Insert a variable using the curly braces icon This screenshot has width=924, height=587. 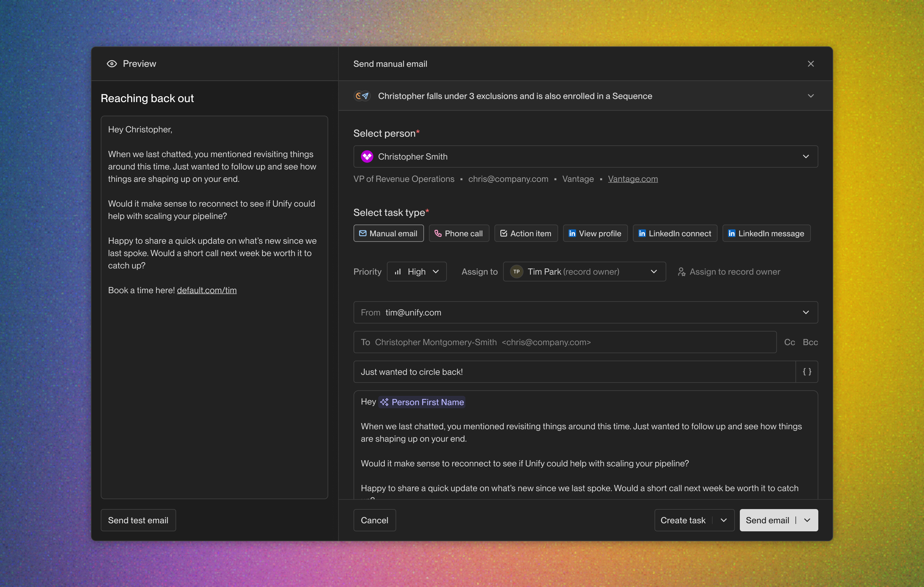tap(807, 372)
